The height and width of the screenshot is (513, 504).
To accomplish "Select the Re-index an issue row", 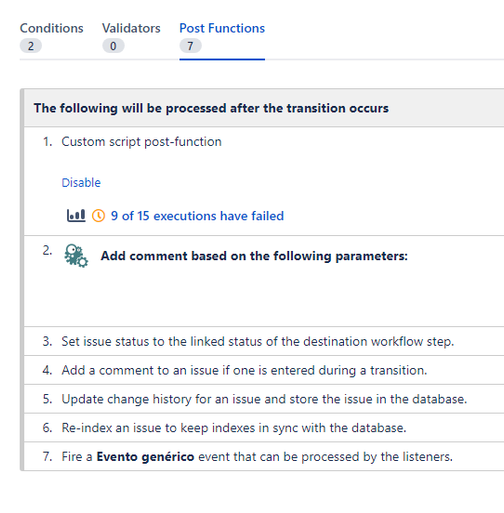I will point(263,428).
